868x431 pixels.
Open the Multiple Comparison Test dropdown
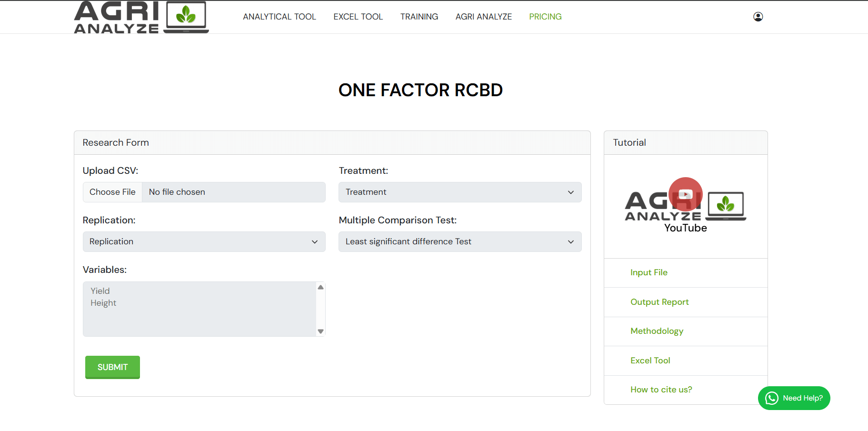pyautogui.click(x=459, y=241)
